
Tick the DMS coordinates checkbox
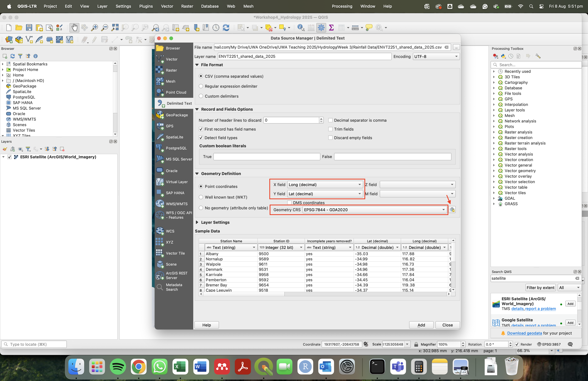(x=289, y=203)
